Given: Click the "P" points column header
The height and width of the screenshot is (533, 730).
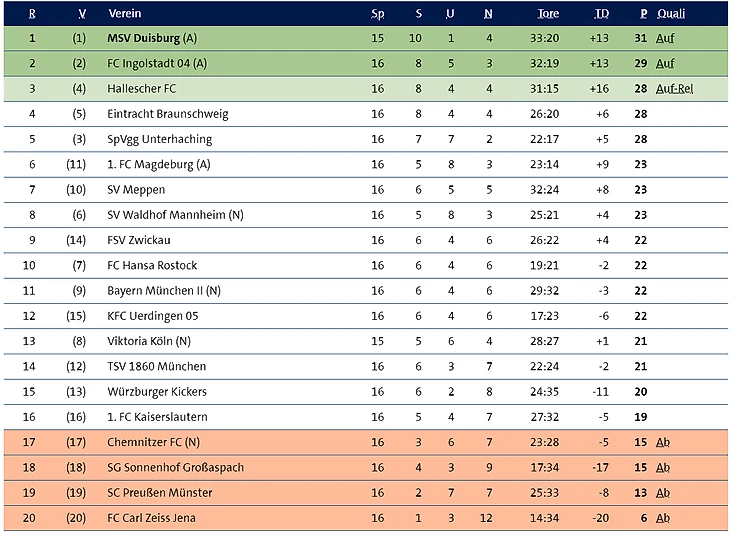Looking at the screenshot, I should pos(644,14).
